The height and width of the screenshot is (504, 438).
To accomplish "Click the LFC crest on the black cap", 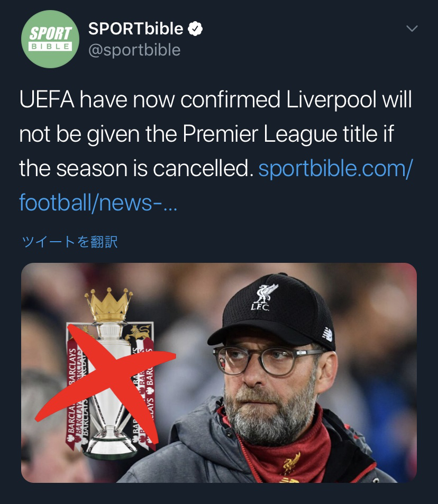I will tap(263, 297).
